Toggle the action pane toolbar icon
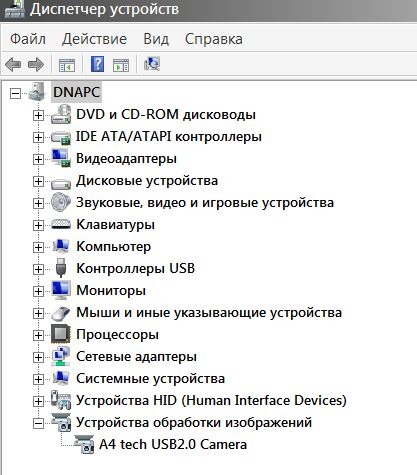 [x=121, y=64]
